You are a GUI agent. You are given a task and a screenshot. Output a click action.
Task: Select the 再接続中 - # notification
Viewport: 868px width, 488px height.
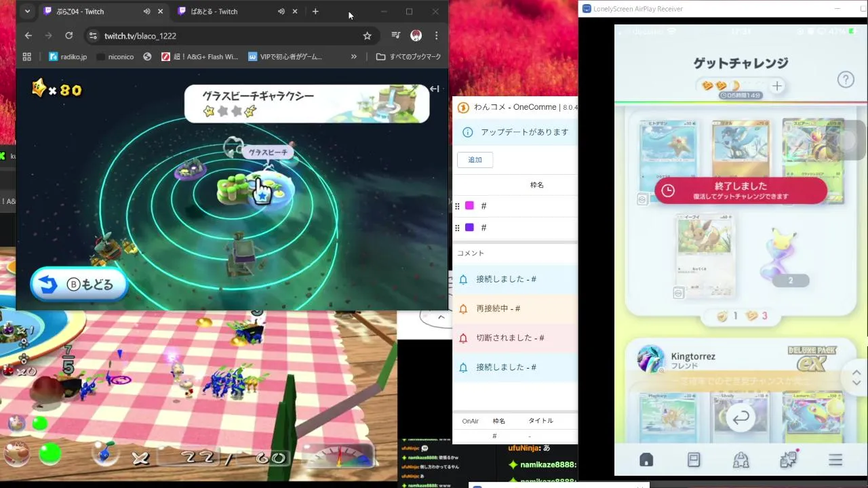pyautogui.click(x=515, y=308)
